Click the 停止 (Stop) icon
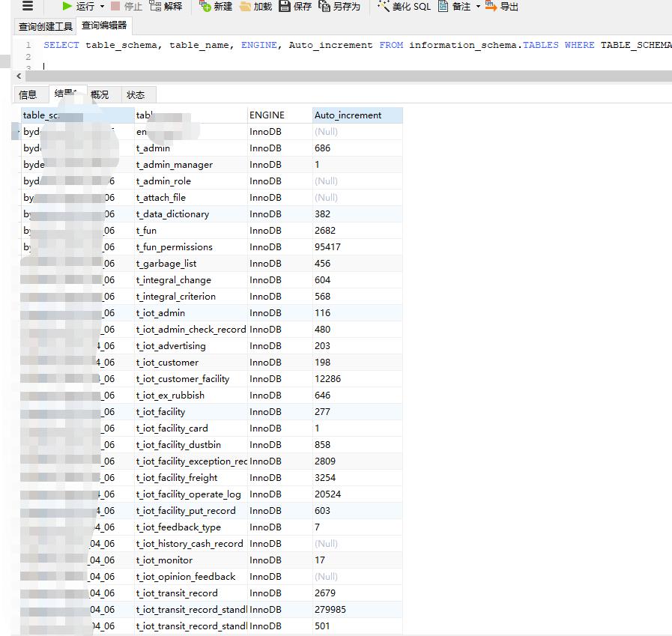672x636 pixels. pos(124,7)
